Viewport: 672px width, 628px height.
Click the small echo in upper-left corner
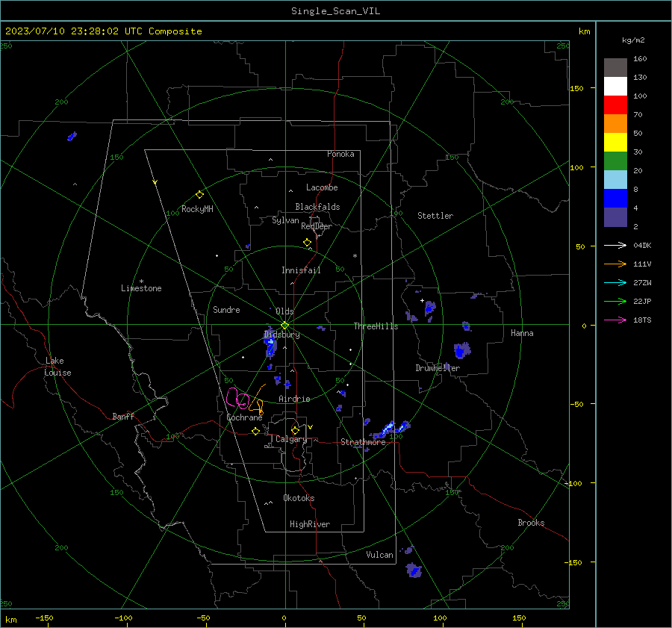[72, 137]
